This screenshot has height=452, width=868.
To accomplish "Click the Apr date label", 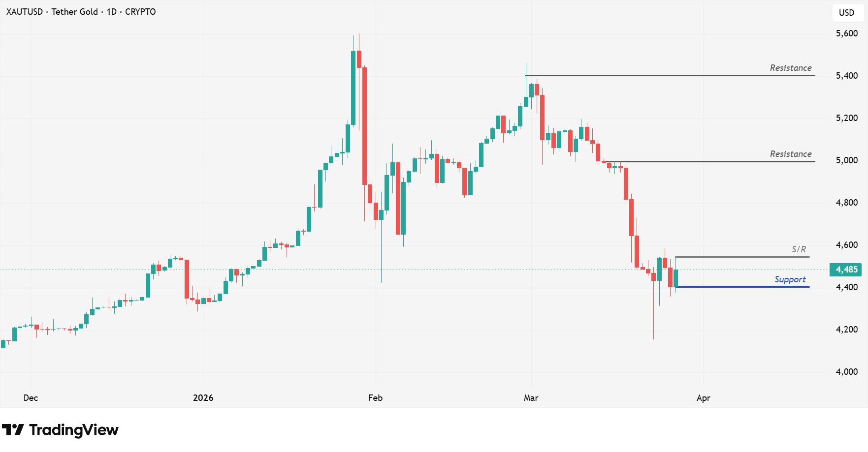I will tap(703, 398).
